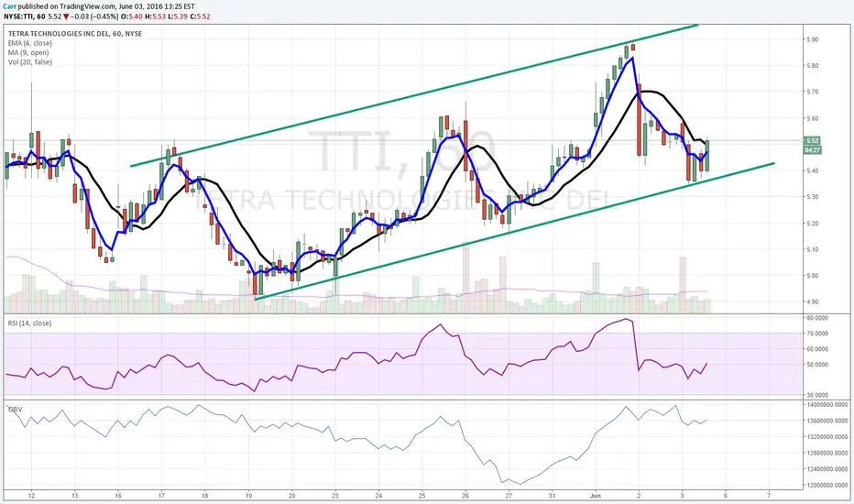Select the L:5.39 low value
854x504 pixels.
pos(177,16)
